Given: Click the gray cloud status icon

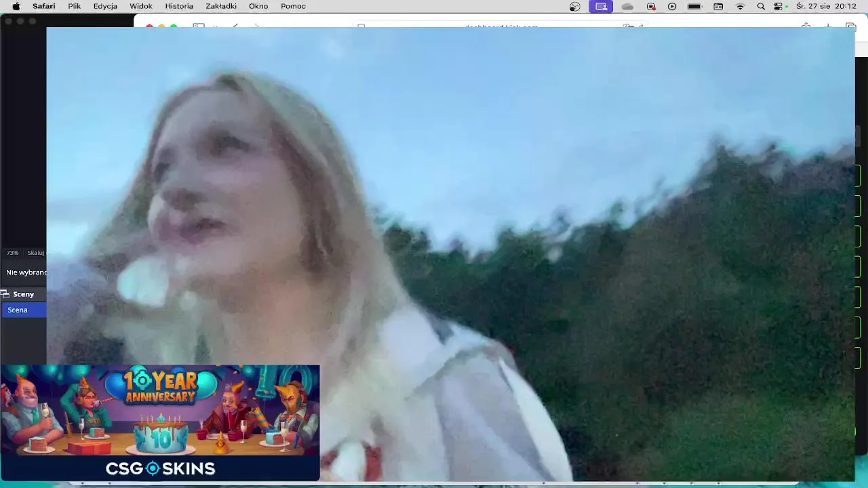Looking at the screenshot, I should (x=627, y=6).
